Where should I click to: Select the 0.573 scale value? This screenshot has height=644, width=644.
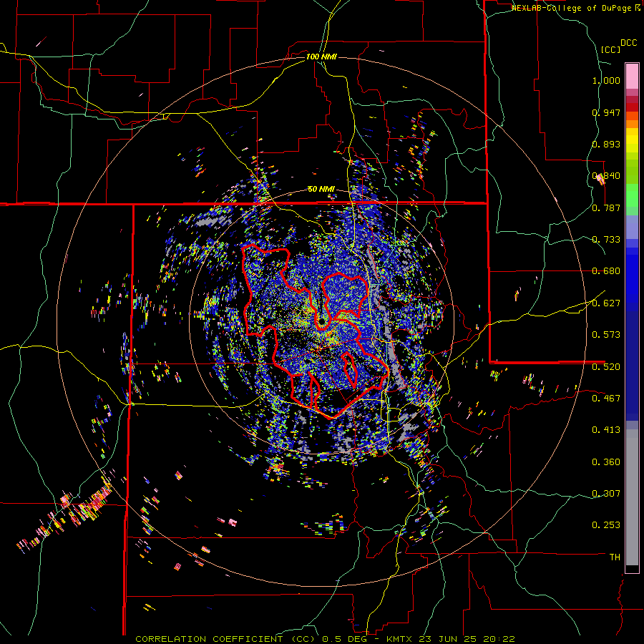point(606,335)
